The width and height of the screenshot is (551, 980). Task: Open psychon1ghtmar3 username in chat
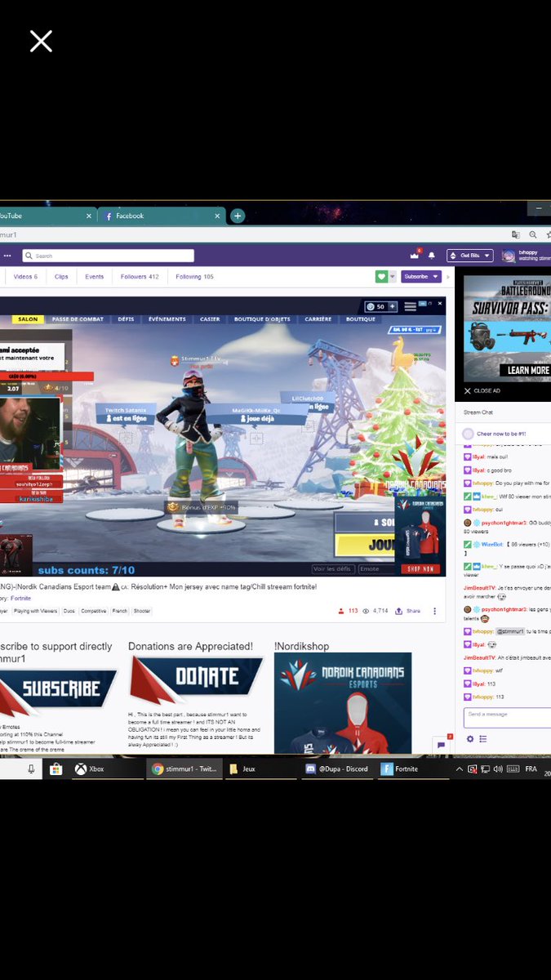(502, 522)
